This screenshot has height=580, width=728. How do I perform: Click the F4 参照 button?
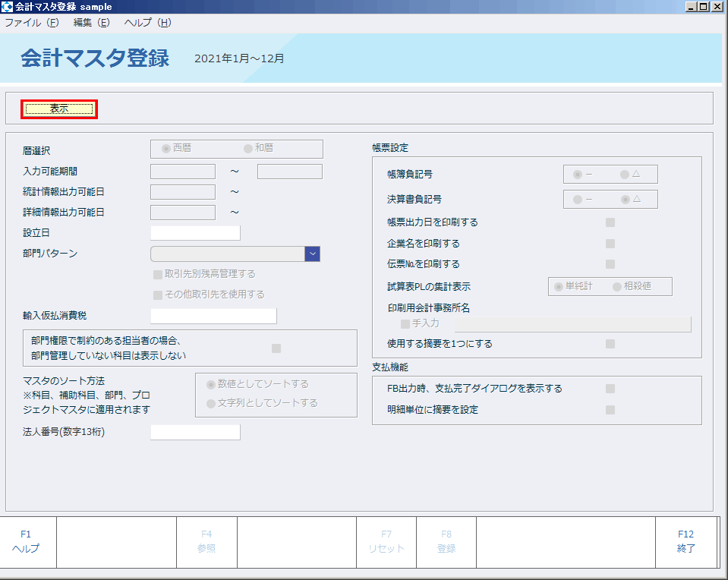click(x=206, y=542)
